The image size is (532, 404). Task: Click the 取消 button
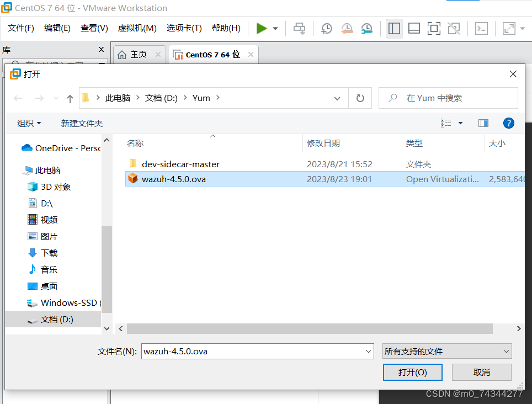pos(481,373)
